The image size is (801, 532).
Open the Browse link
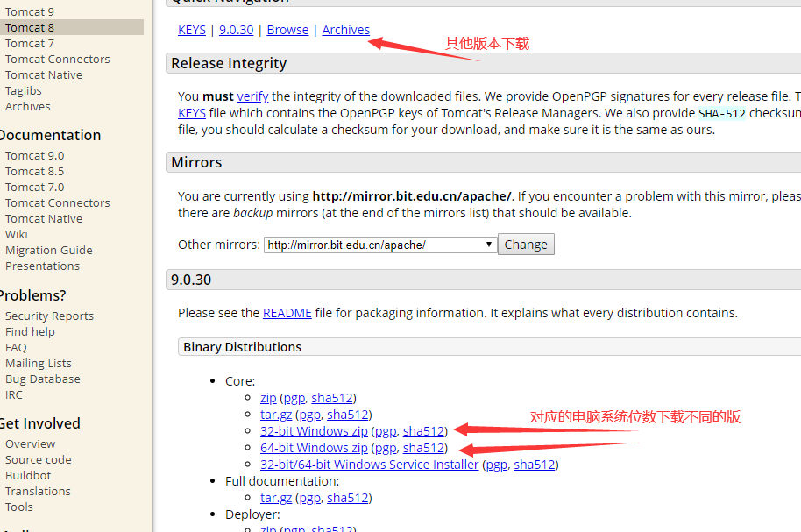point(287,29)
